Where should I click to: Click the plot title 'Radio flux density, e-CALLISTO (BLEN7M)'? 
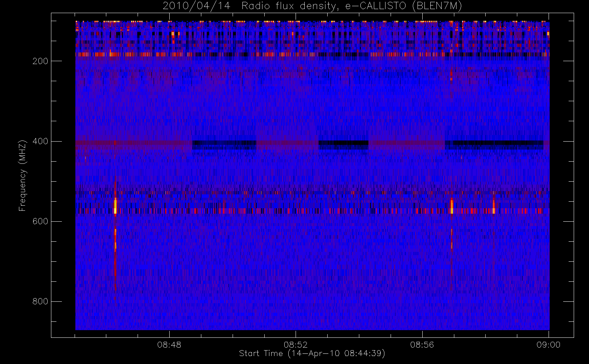coord(352,6)
